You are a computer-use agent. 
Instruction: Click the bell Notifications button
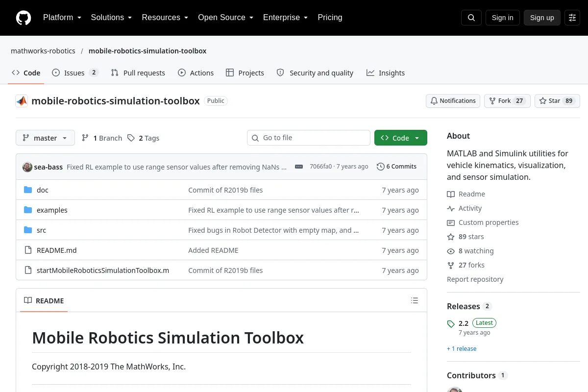click(453, 101)
